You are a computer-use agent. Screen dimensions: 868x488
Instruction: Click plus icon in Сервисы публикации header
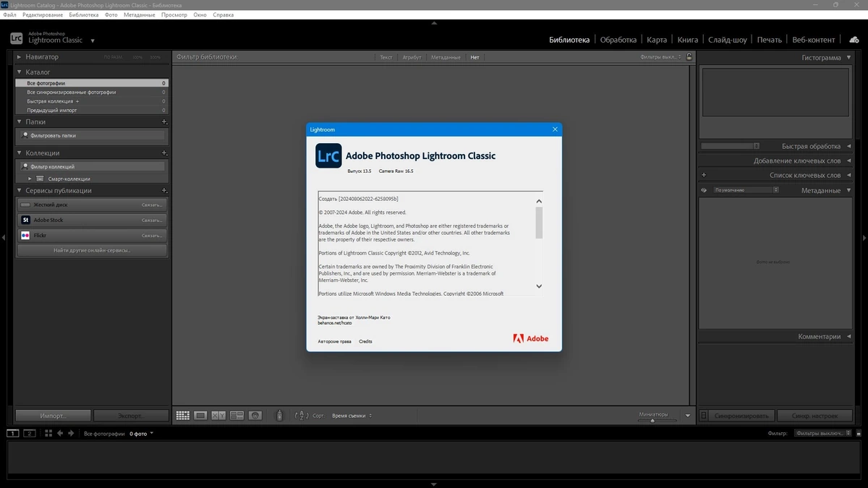[164, 191]
